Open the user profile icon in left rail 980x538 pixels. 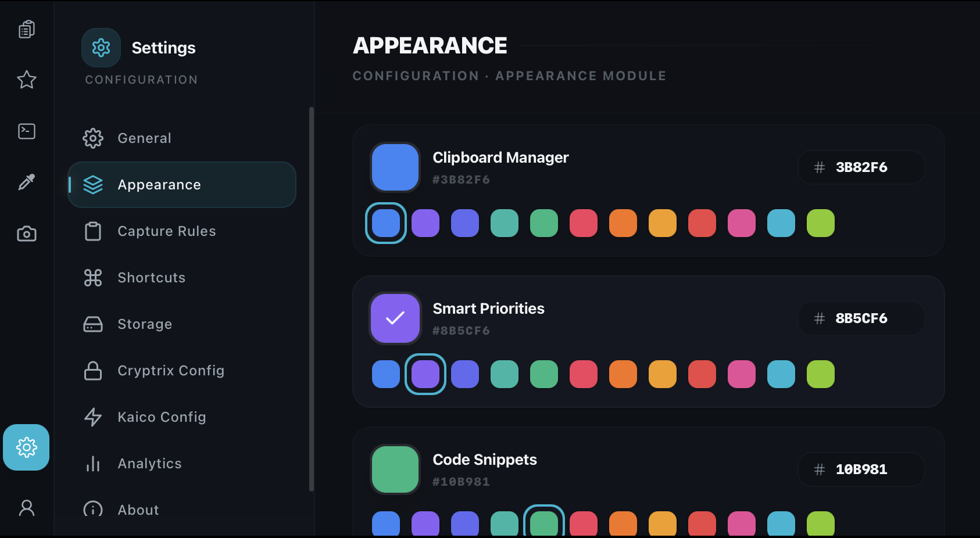[27, 508]
